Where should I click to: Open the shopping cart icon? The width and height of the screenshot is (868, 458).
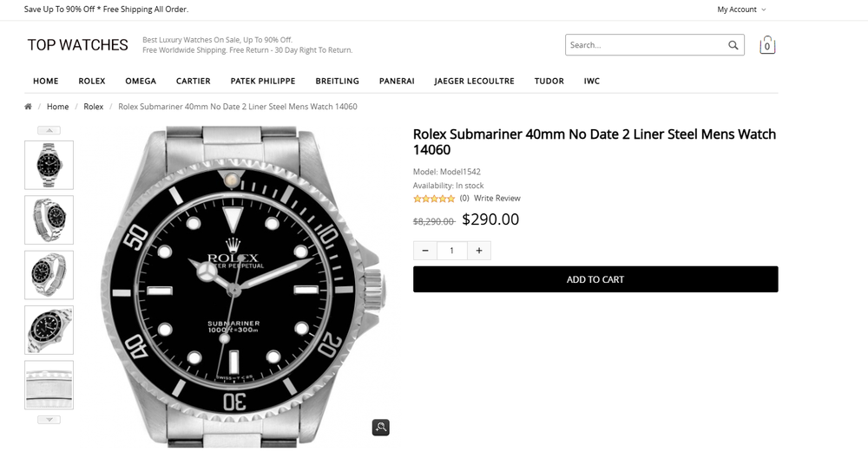coord(767,45)
